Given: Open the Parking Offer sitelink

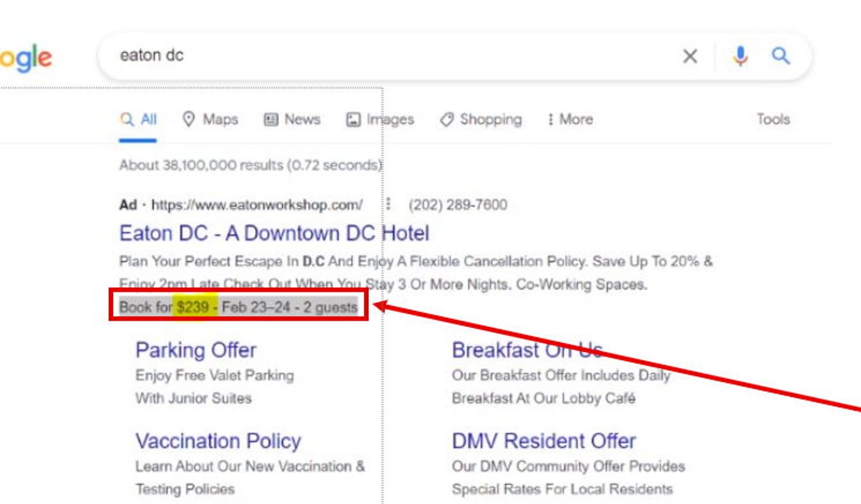Looking at the screenshot, I should [x=196, y=350].
